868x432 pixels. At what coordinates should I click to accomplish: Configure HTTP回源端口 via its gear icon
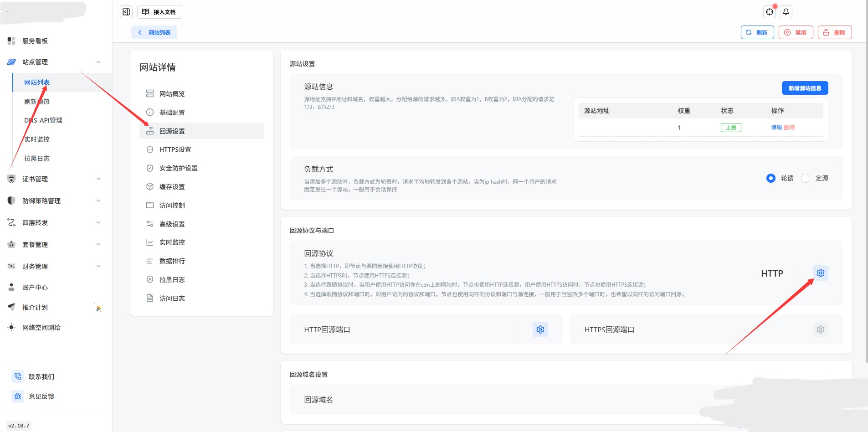click(539, 329)
